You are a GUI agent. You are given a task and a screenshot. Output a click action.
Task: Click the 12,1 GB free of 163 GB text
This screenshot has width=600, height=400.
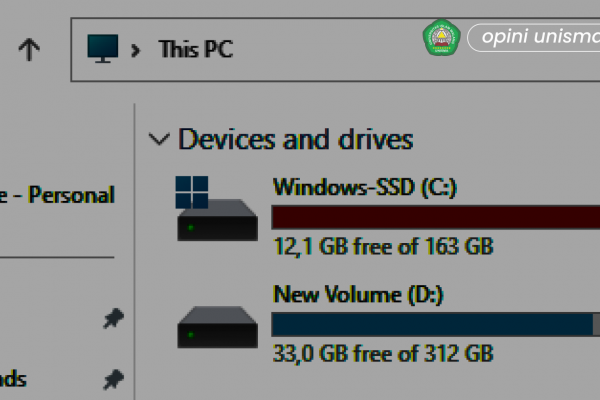(383, 246)
